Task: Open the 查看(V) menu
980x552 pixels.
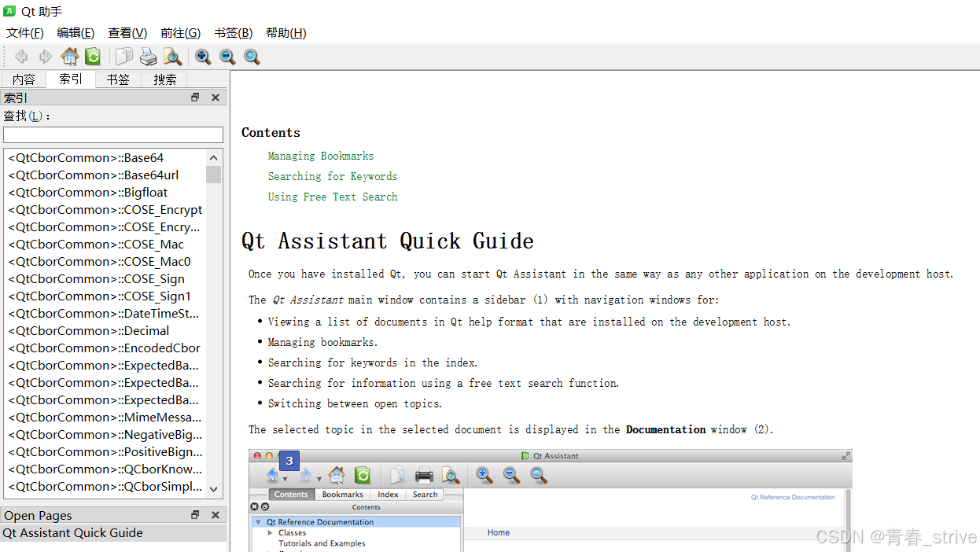Action: [127, 33]
